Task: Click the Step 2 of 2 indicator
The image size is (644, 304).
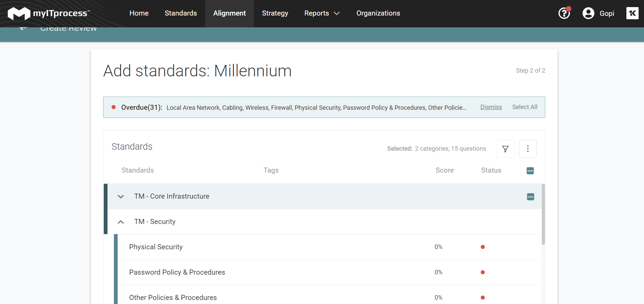Action: click(x=530, y=71)
